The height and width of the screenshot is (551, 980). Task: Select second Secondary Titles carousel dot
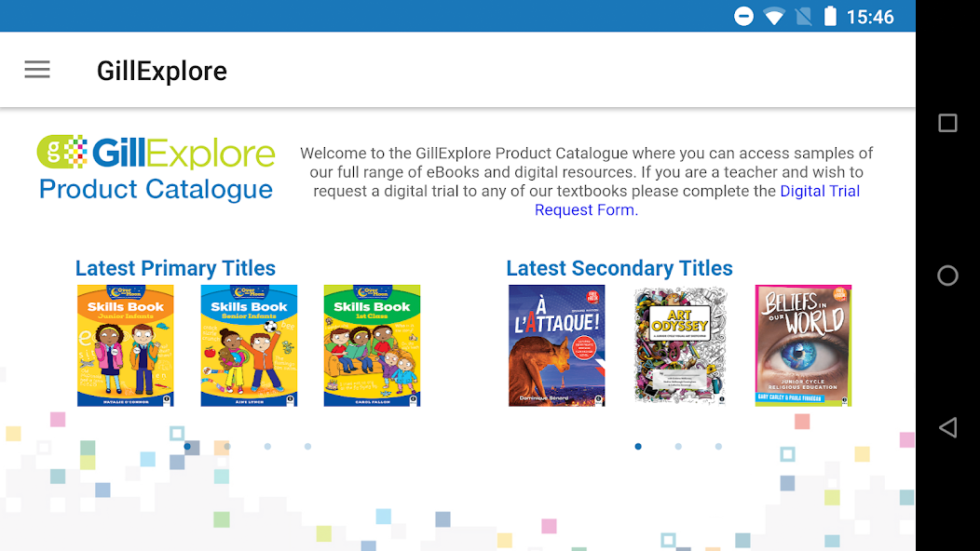click(x=678, y=447)
